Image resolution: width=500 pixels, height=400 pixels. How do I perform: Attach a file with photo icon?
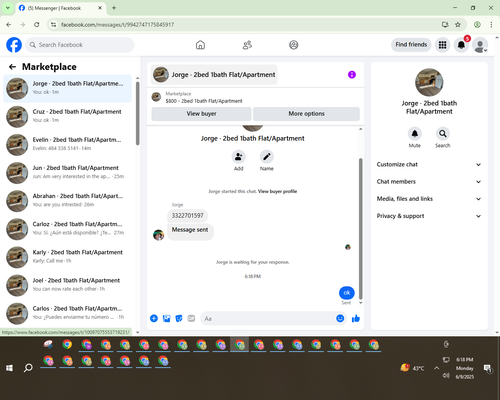166,318
